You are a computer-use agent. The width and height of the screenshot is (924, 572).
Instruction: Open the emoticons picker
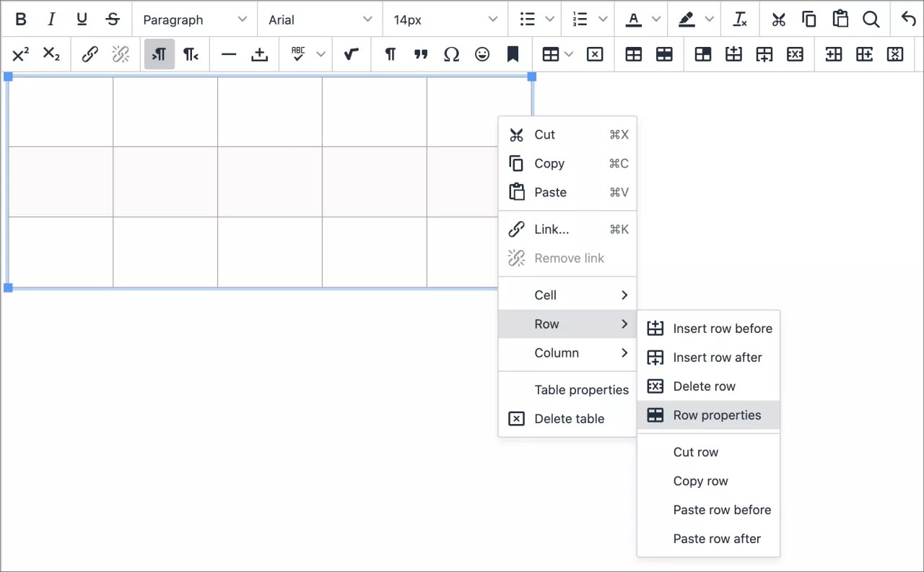482,54
